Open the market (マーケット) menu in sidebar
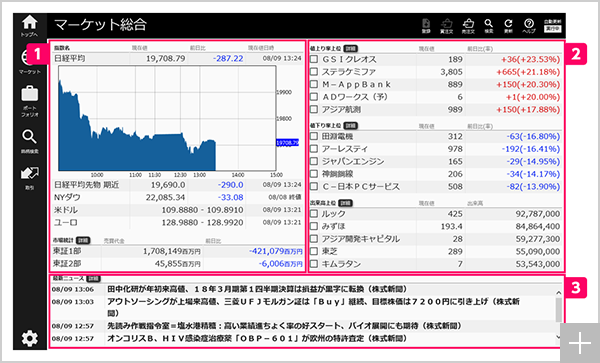Image resolution: width=600 pixels, height=363 pixels. (x=29, y=61)
